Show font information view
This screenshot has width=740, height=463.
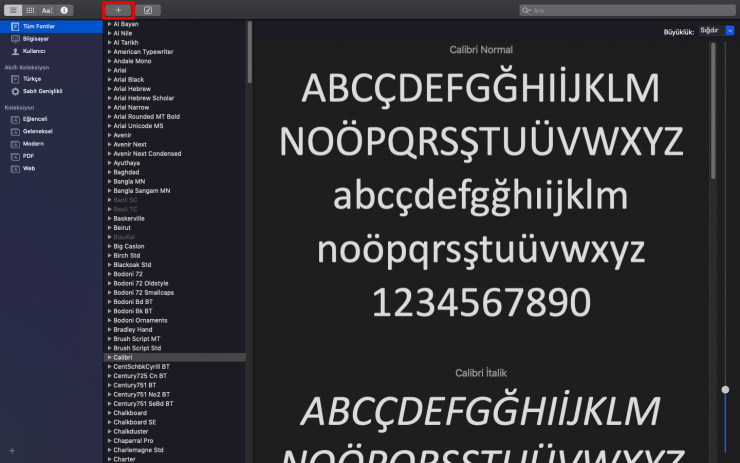[64, 10]
